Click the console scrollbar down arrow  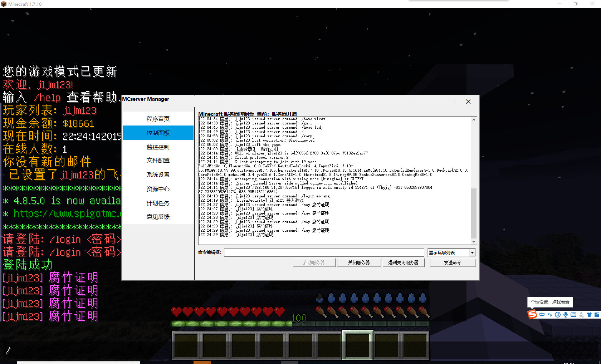pos(474,242)
